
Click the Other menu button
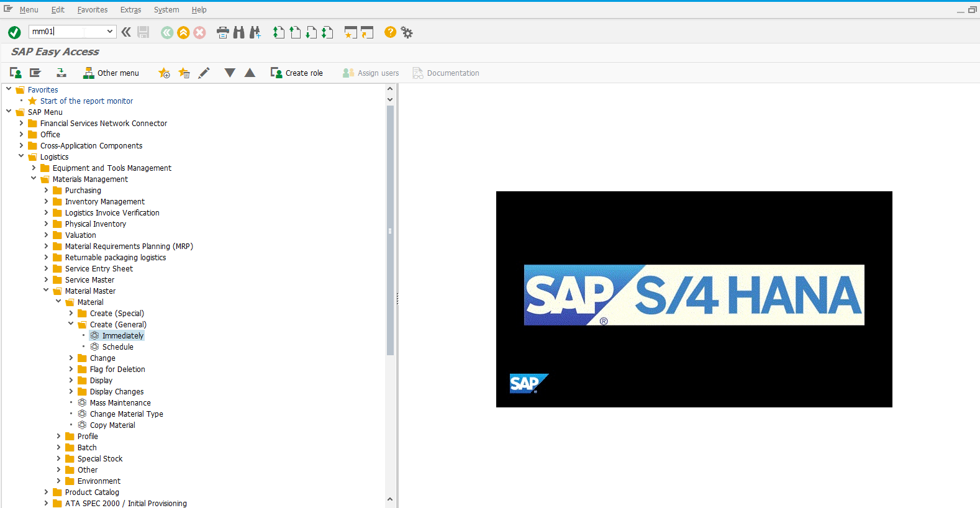click(111, 73)
